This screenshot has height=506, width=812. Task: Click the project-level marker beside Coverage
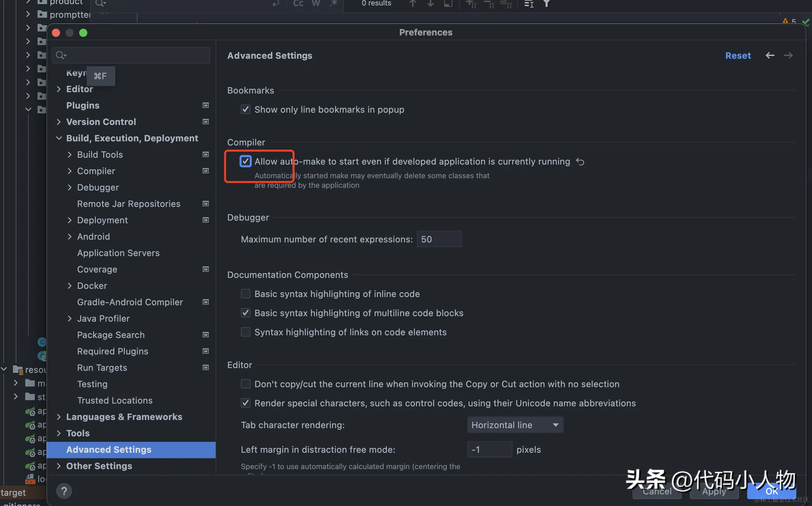[206, 269]
